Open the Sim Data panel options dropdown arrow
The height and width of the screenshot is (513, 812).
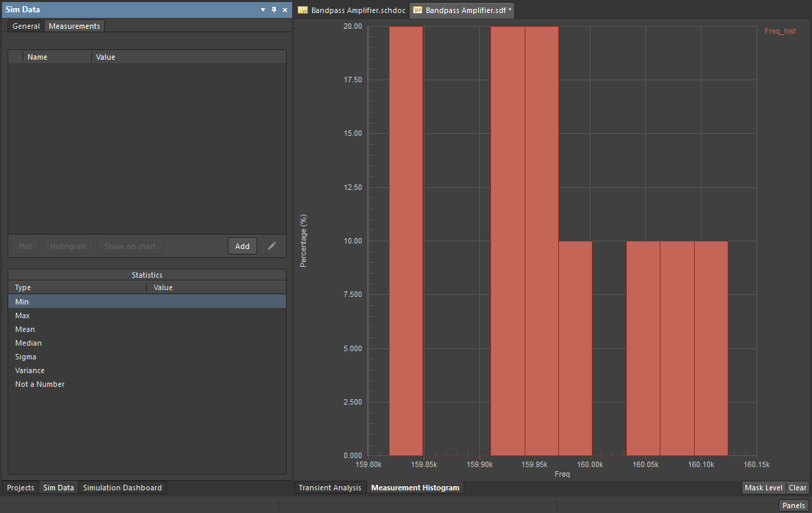263,10
